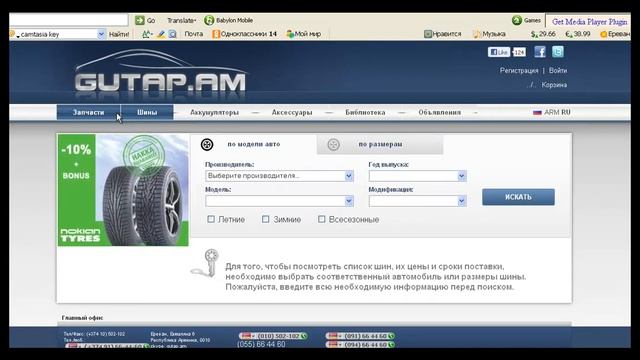
Task: Select the по размерам tab
Action: coord(380,144)
